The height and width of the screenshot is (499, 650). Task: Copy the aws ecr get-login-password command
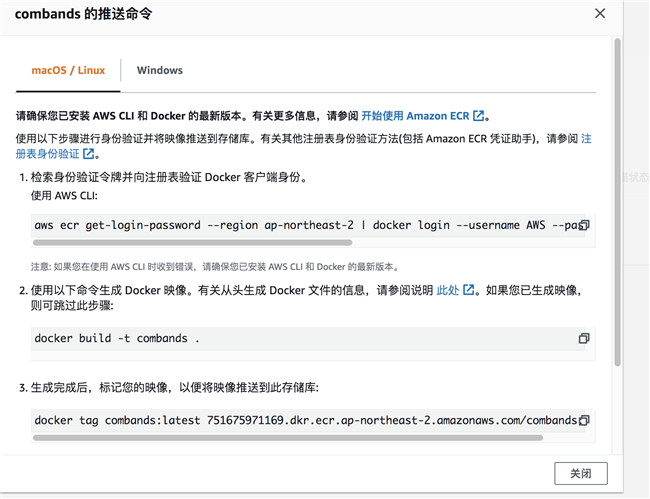[584, 225]
